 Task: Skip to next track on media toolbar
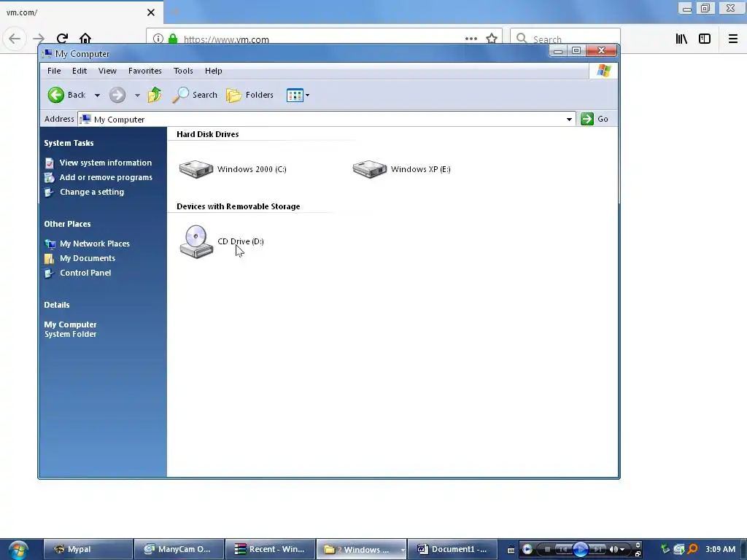click(x=598, y=550)
